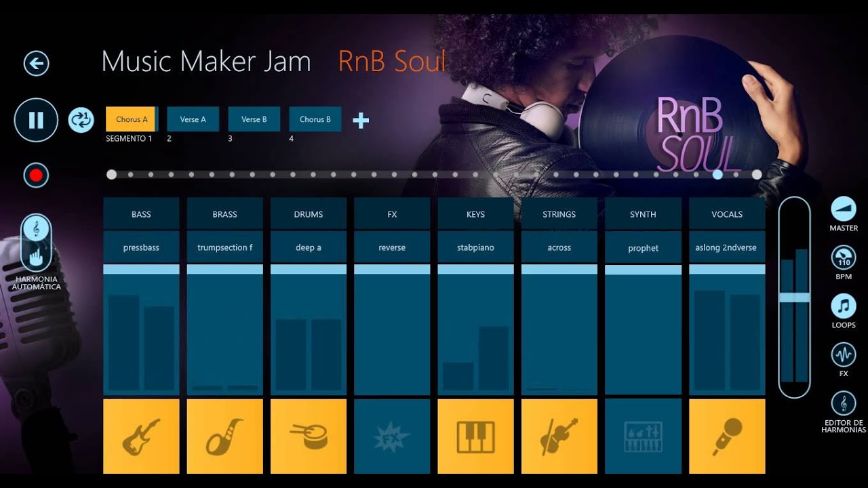Adjust the master volume slider handle
Viewport: 868px width, 488px height.
pos(794,297)
